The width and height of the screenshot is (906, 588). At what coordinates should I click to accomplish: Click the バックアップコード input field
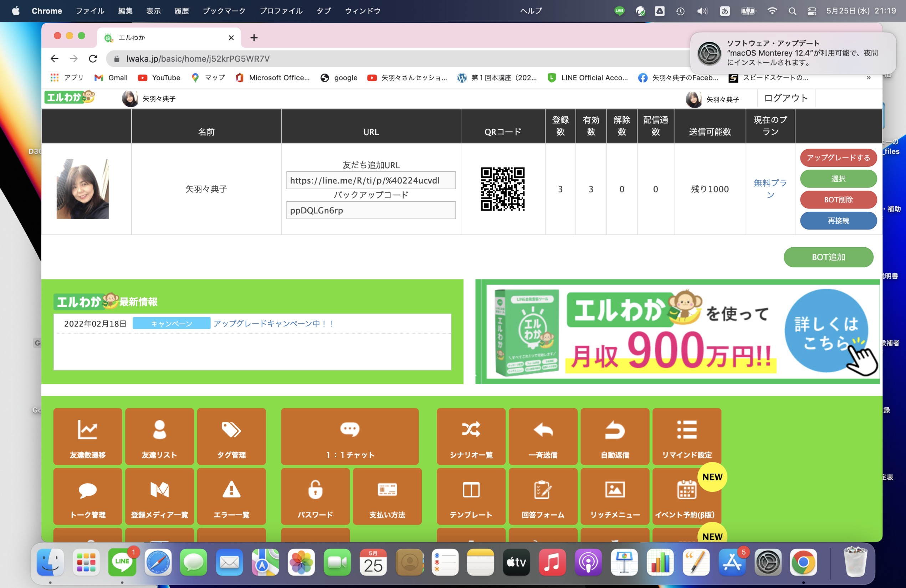coord(371,210)
